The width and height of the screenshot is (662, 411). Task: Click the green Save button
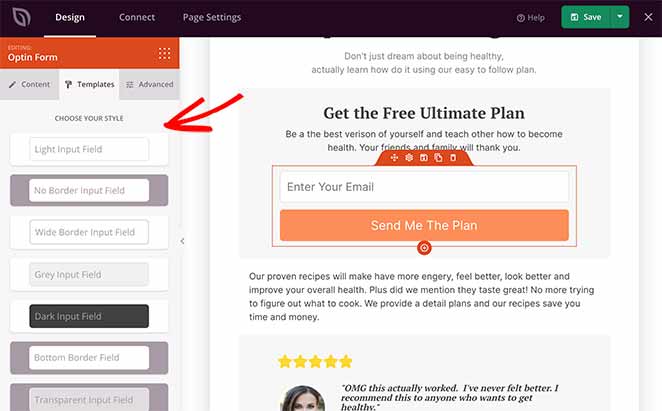tap(586, 17)
